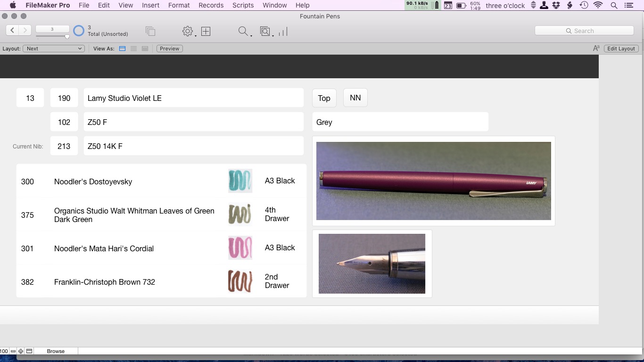Click the saved finds magnifier-in-box icon
Viewport: 644px width, 362px height.
point(265,31)
